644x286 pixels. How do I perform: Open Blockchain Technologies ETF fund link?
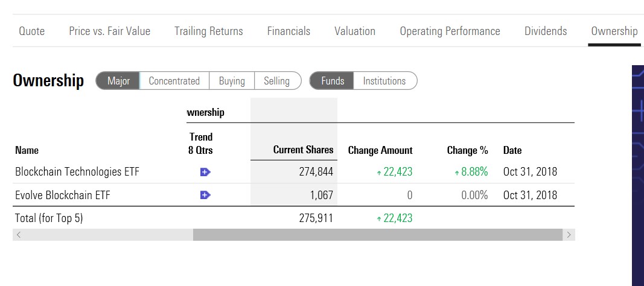tap(77, 172)
